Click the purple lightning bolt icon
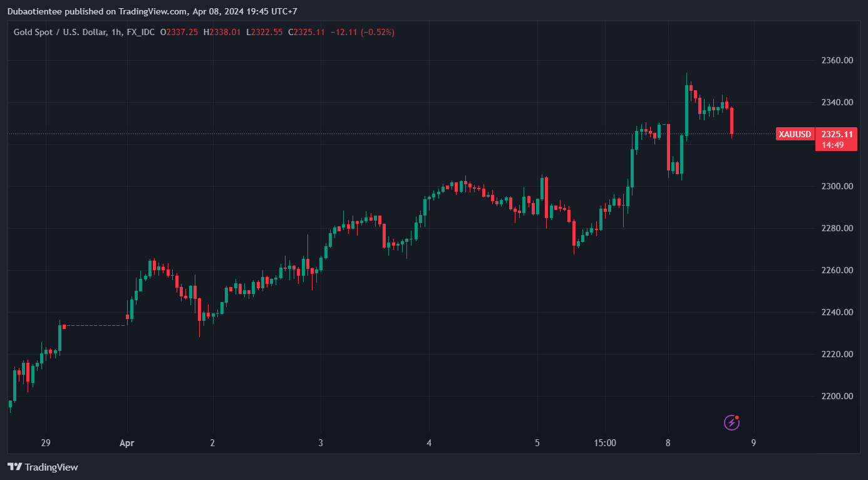Screen dimensions: 868x480 pyautogui.click(x=731, y=422)
